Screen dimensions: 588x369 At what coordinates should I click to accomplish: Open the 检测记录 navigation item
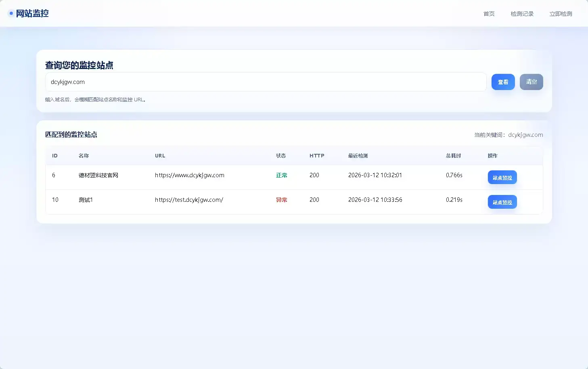click(x=522, y=13)
